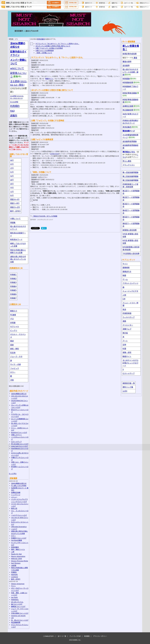The height and width of the screenshot is (644, 150).
Task: Open 利用規約 in left menu
Action: pyautogui.click(x=15, y=106)
